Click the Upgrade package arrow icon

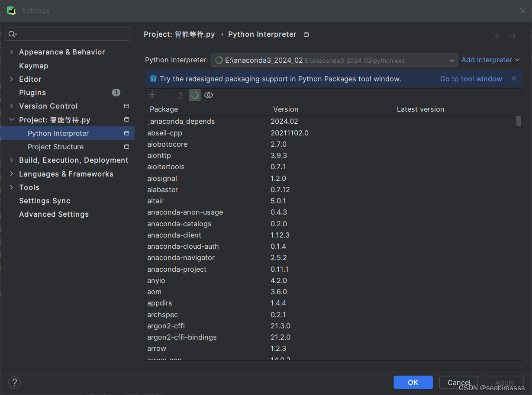(181, 95)
